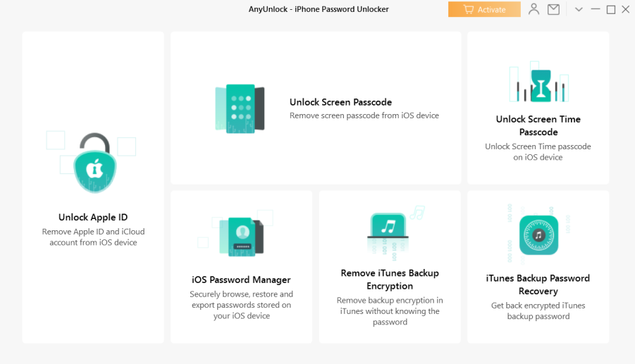Screen dimensions: 635x364
Task: Click the orange Activate button
Action: point(484,9)
